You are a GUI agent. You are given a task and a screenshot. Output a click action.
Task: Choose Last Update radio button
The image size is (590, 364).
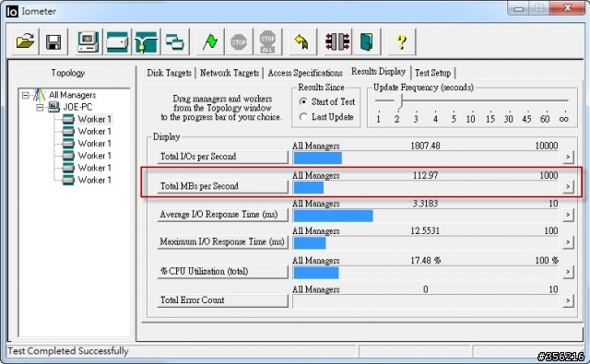click(x=303, y=117)
